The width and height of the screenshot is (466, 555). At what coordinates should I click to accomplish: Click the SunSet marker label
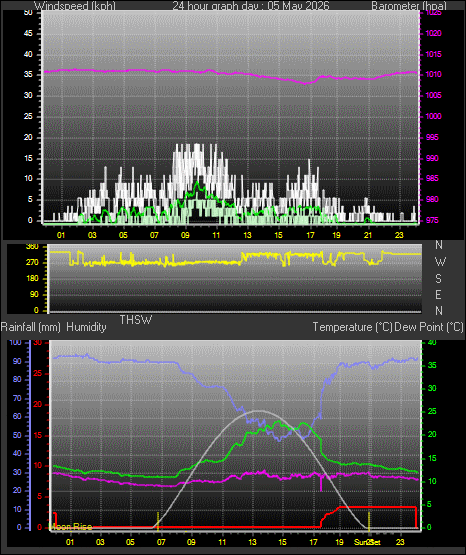point(368,542)
